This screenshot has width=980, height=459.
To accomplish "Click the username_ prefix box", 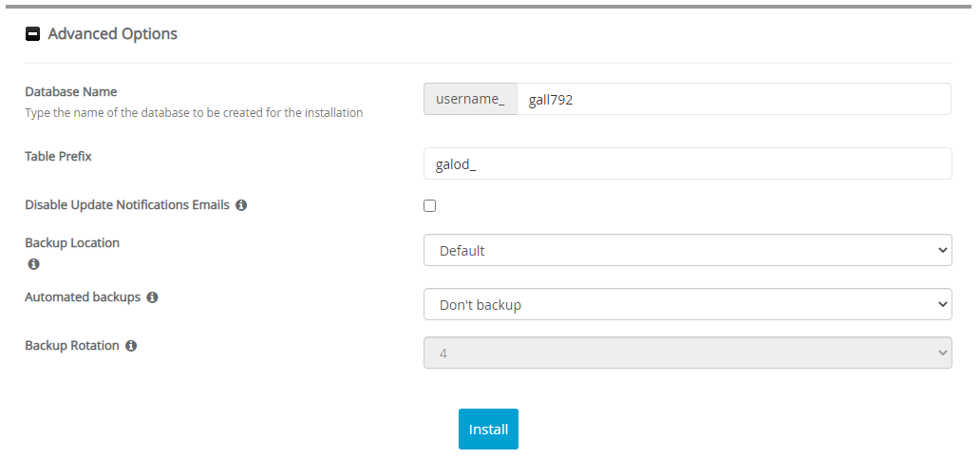I will point(470,99).
